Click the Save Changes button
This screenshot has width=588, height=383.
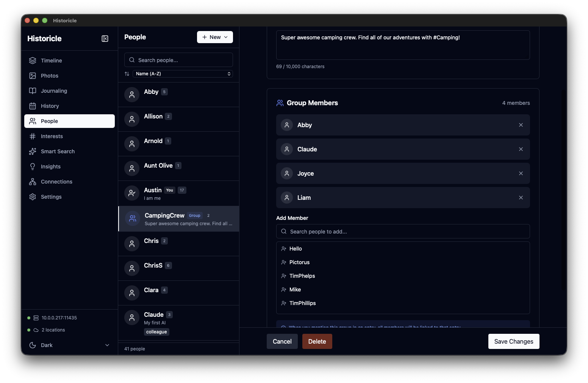point(513,341)
